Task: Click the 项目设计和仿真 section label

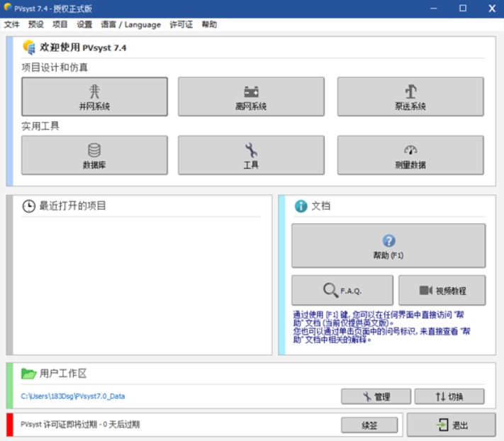Action: [x=55, y=67]
